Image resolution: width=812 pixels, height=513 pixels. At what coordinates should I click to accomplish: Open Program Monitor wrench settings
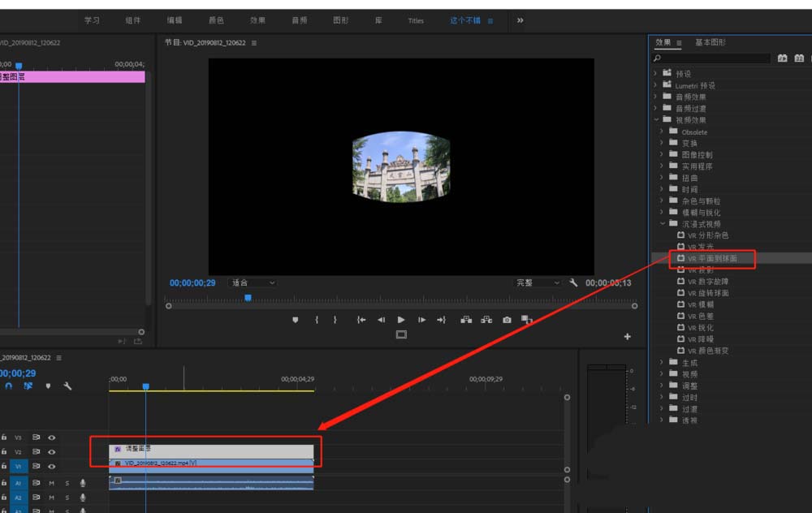573,282
